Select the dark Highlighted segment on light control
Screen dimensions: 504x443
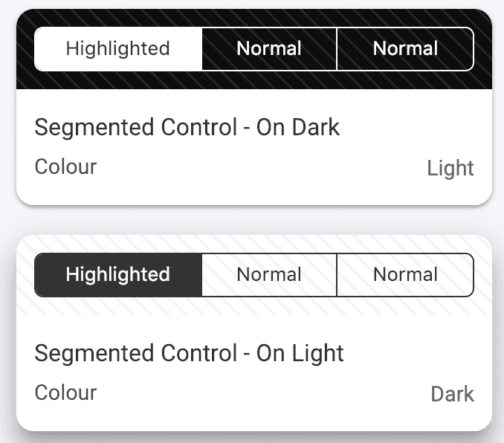118,275
